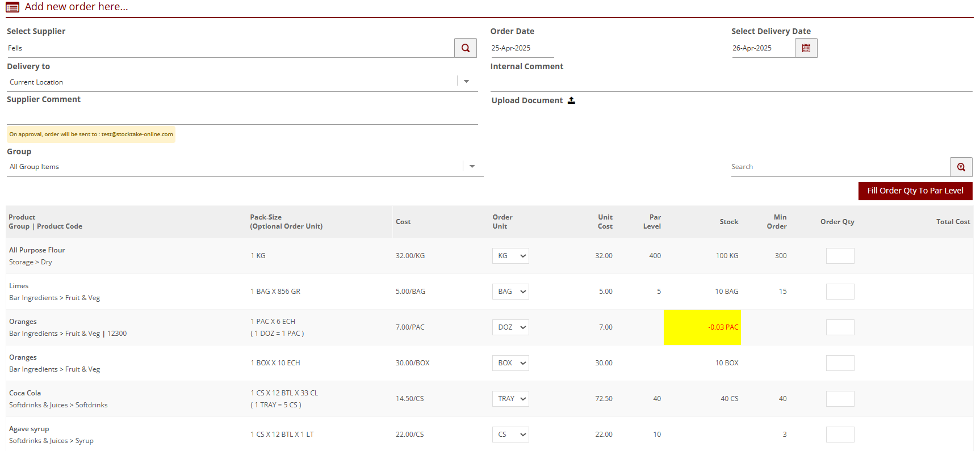
Task: Click the yellow highlighted negative stock cell
Action: pos(702,327)
